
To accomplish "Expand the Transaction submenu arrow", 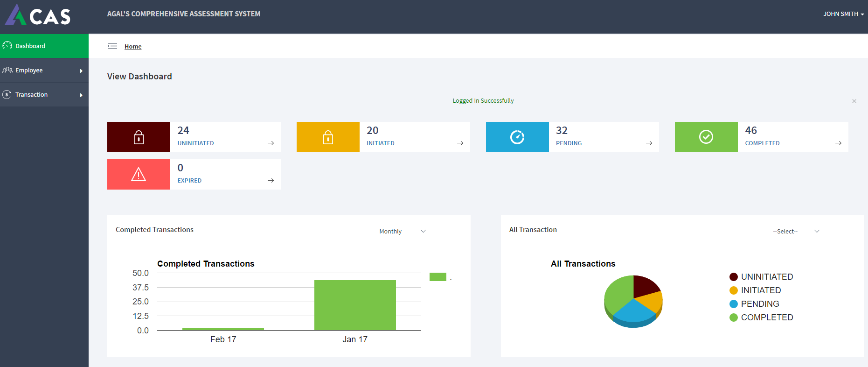I will pos(81,95).
